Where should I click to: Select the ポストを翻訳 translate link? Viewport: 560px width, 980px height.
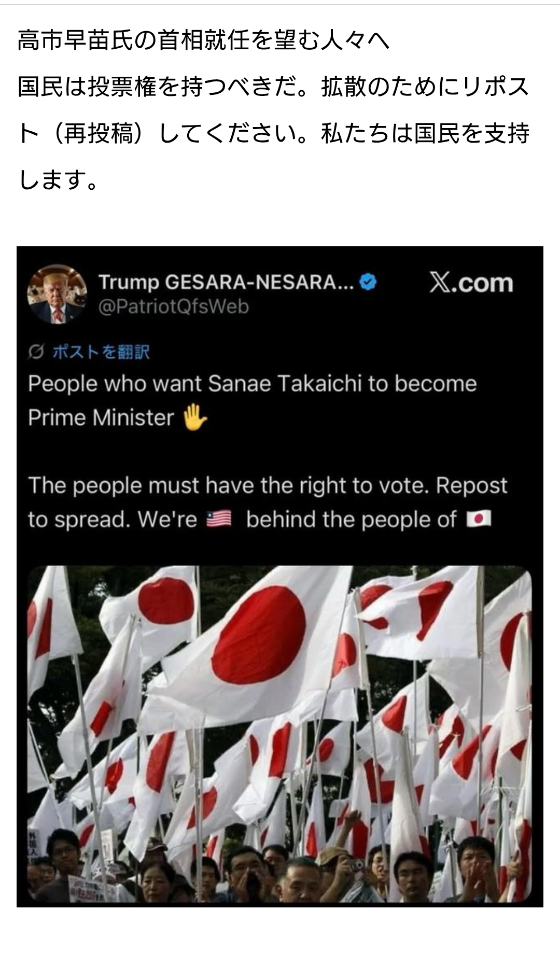click(101, 352)
